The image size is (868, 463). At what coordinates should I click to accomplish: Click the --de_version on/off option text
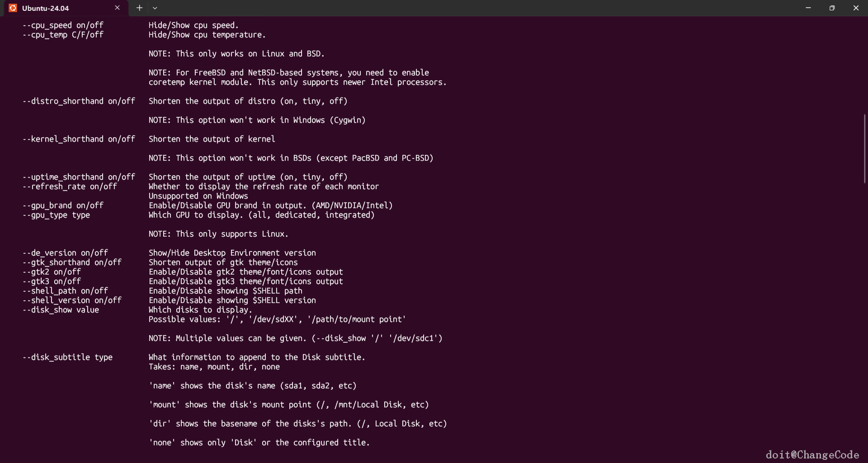[65, 253]
